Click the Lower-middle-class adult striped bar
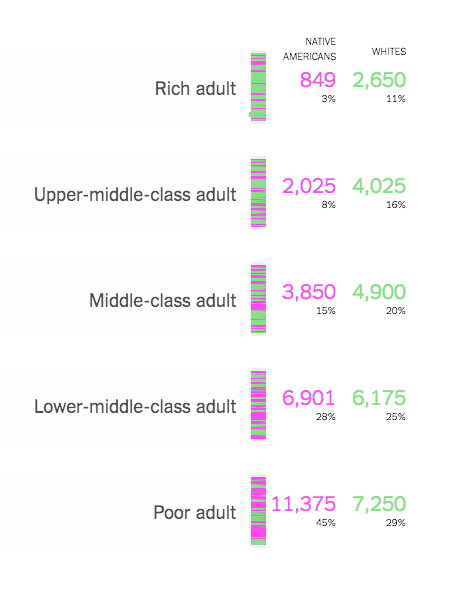 [258, 405]
